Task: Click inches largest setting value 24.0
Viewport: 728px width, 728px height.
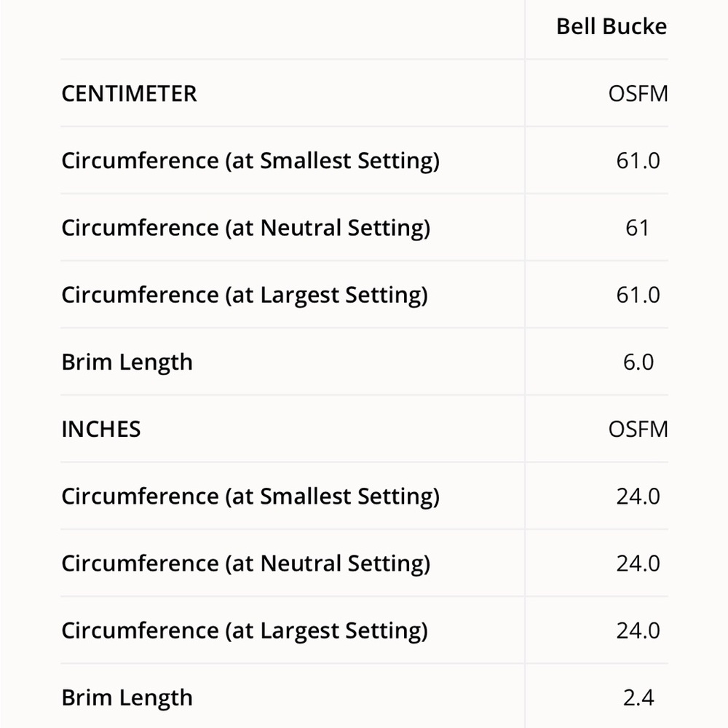Action: (638, 630)
